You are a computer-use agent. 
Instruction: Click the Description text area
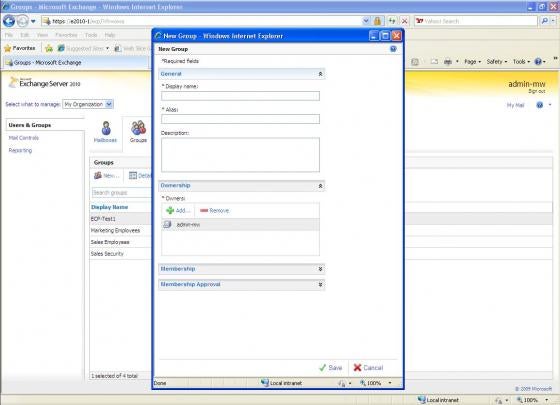[x=240, y=155]
